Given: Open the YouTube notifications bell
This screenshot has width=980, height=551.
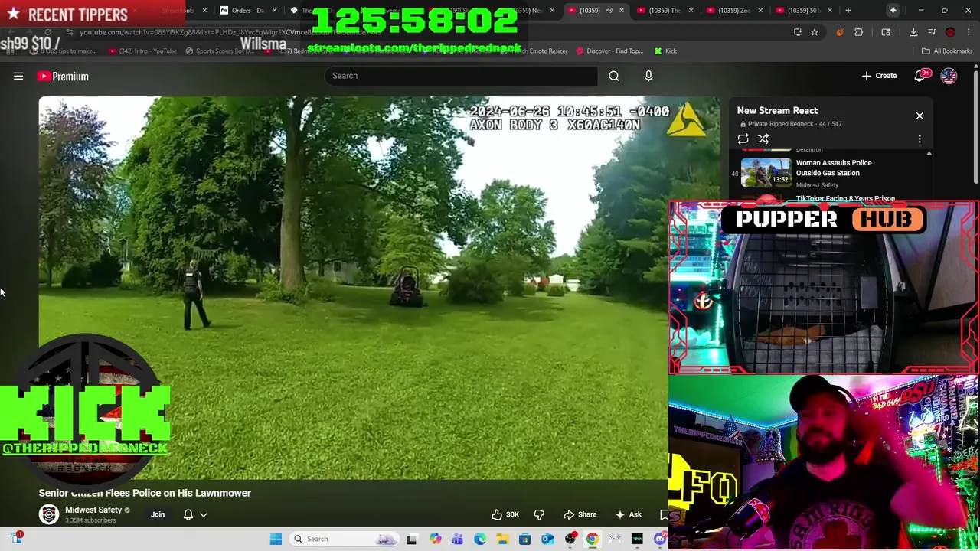Looking at the screenshot, I should point(920,76).
